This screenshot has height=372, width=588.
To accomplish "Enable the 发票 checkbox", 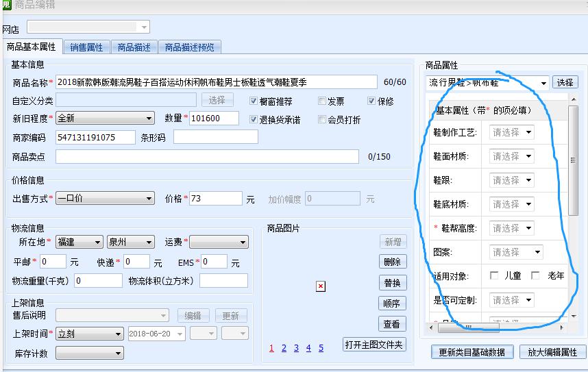I will tap(321, 101).
